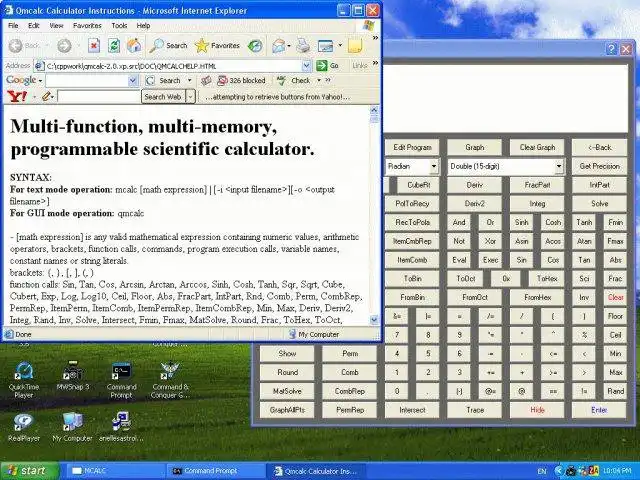Open the Mail icon dropdown arrow

point(289,46)
